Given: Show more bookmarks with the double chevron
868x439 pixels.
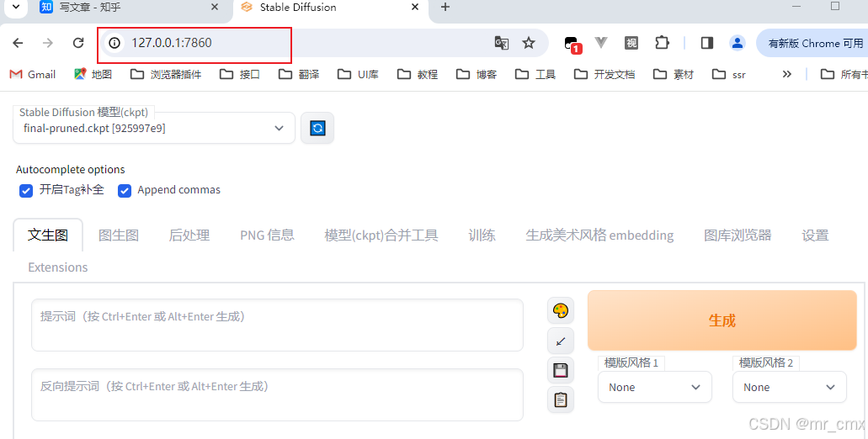Looking at the screenshot, I should 786,74.
